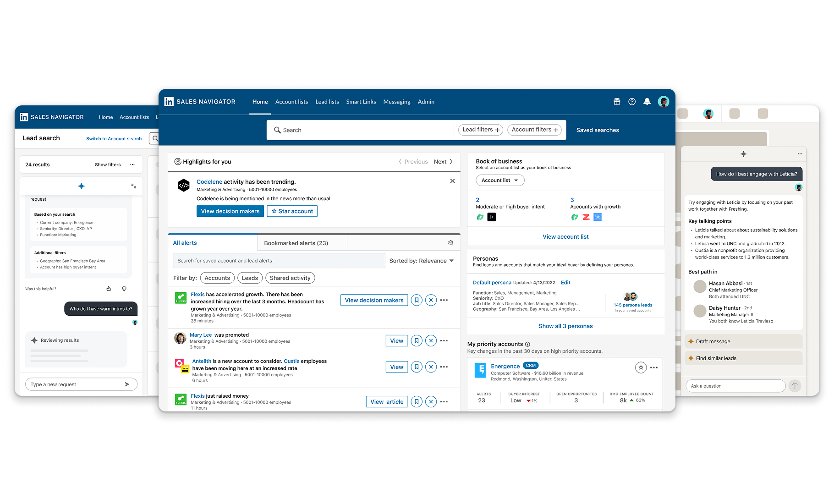Screen dimensions: 834x504
Task: Click Draft message in right panel
Action: point(743,341)
